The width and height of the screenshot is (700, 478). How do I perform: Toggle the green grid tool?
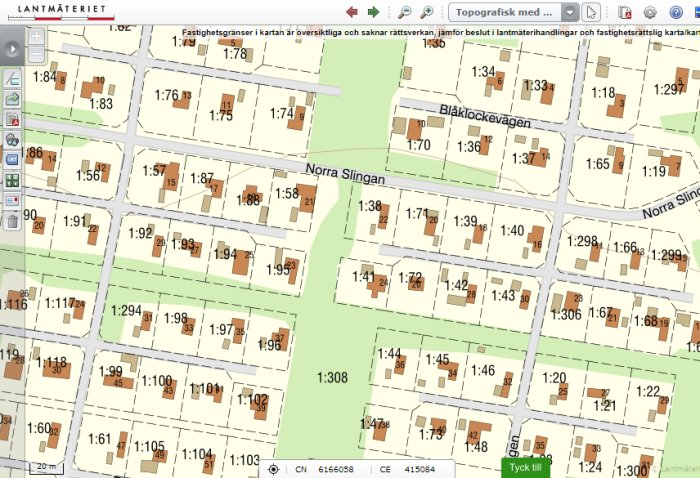pyautogui.click(x=12, y=180)
